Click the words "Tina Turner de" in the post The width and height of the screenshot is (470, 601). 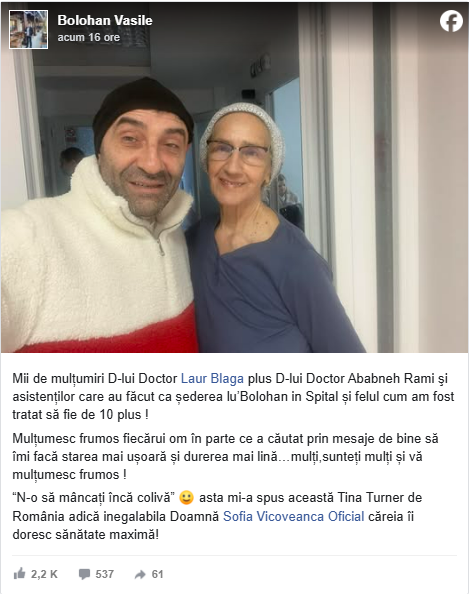pos(380,498)
